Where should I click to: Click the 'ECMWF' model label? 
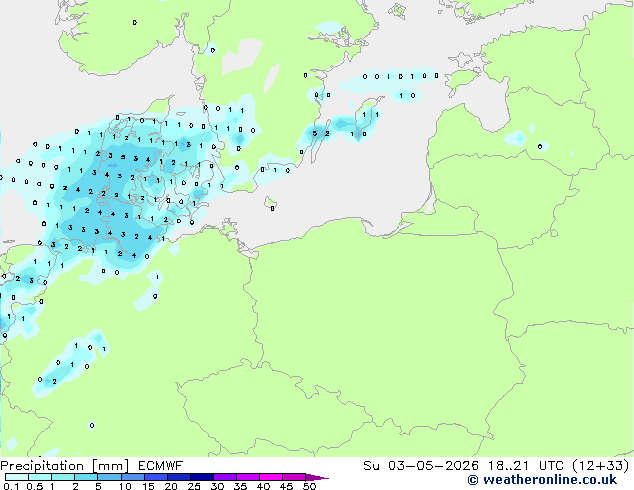click(x=161, y=466)
